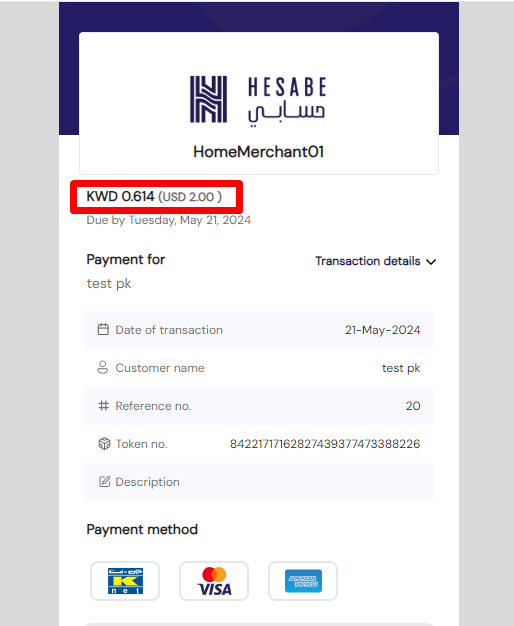
Task: Click the reference number value 20
Action: [x=413, y=406]
